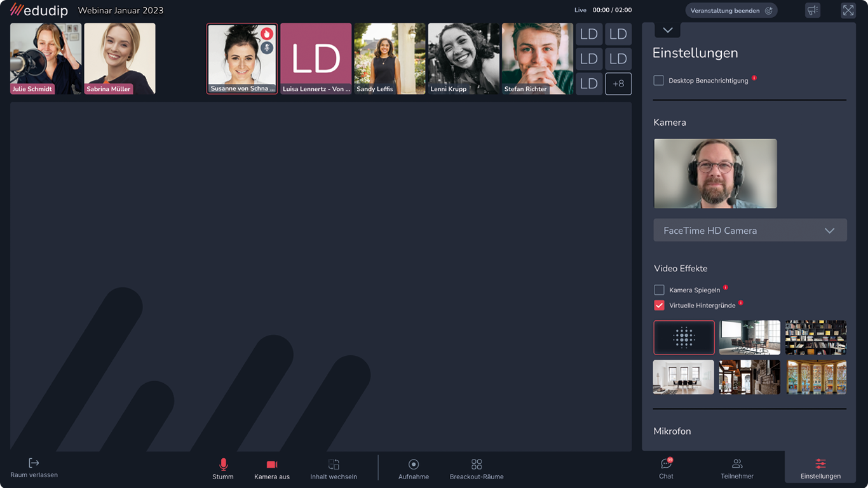Viewport: 868px width, 488px height.
Task: Expand the +8 more participants tile
Action: [618, 83]
